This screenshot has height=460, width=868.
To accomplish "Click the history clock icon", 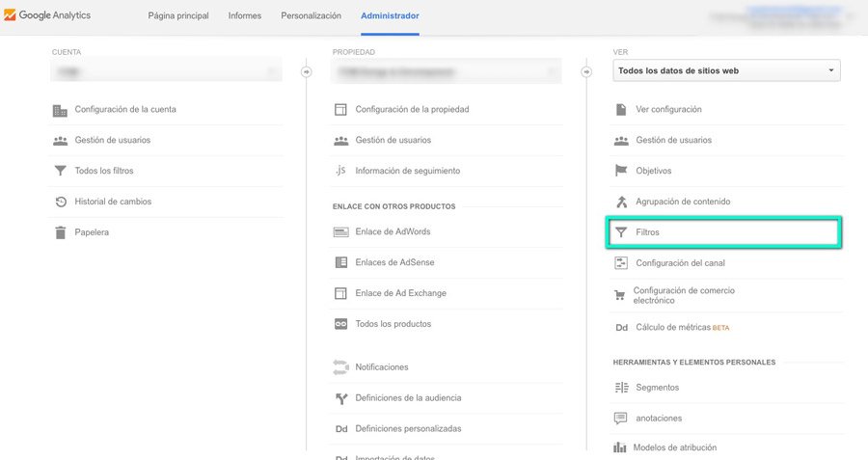I will [61, 202].
